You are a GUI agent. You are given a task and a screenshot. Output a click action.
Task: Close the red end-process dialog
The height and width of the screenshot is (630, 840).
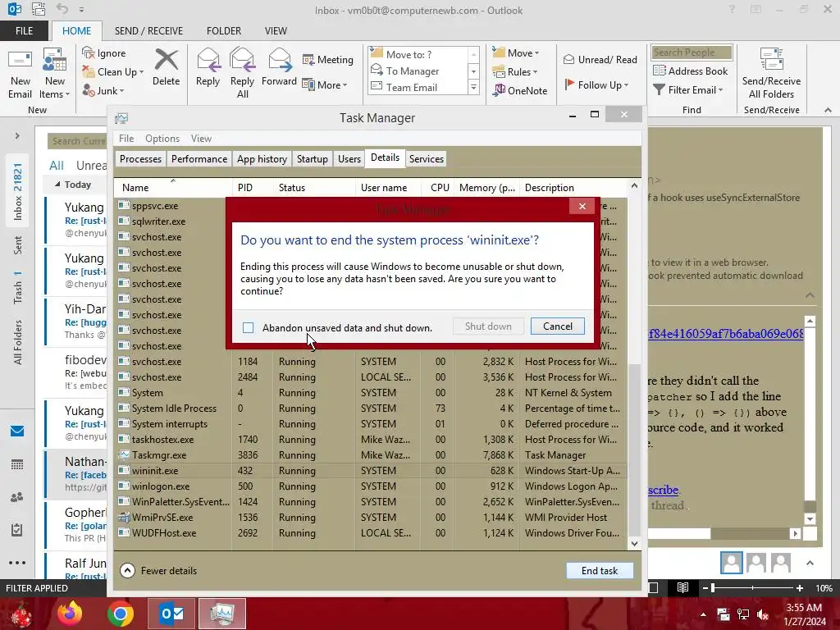[x=582, y=206]
